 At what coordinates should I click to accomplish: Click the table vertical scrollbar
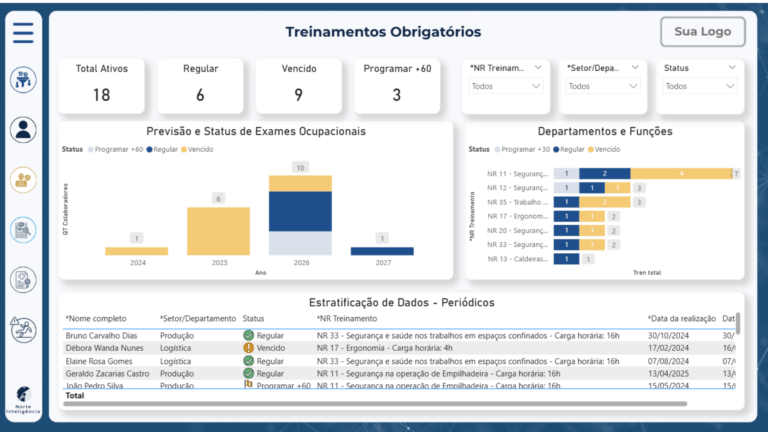(738, 323)
